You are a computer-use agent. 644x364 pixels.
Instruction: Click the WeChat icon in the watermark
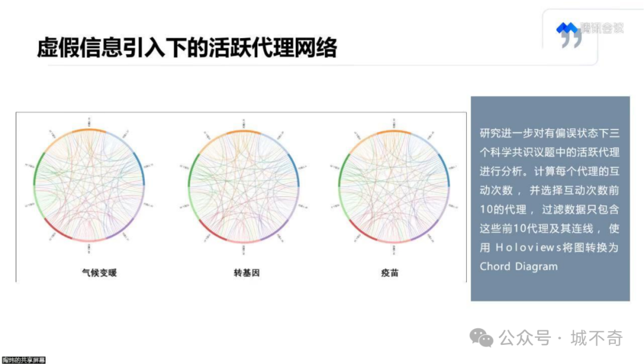481,338
